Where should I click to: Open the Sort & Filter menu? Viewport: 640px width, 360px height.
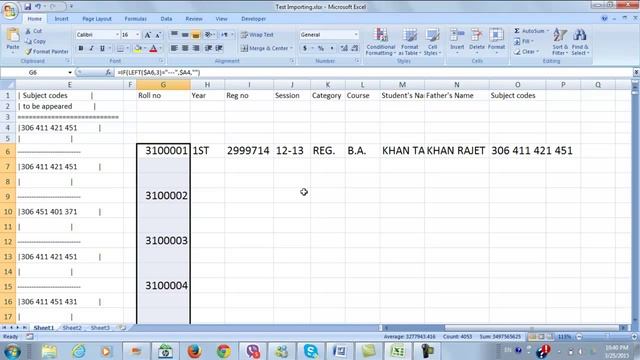(x=560, y=42)
